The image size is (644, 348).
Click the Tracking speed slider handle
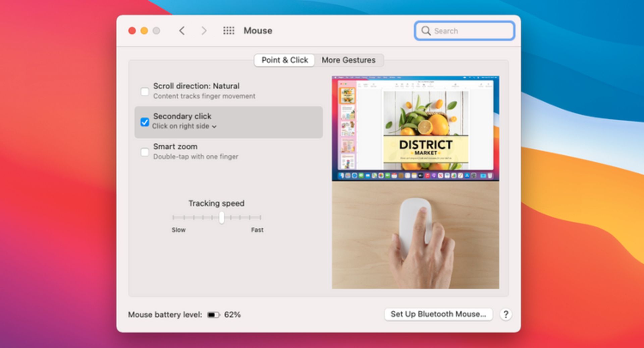(x=221, y=218)
